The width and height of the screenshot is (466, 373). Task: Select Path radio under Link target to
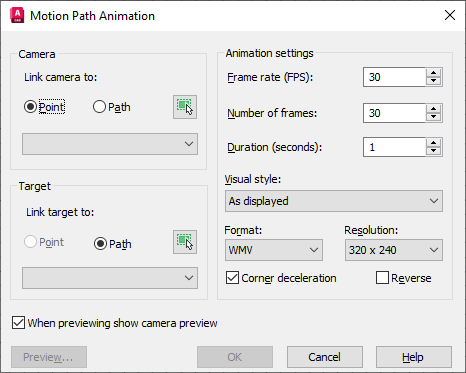coord(100,244)
